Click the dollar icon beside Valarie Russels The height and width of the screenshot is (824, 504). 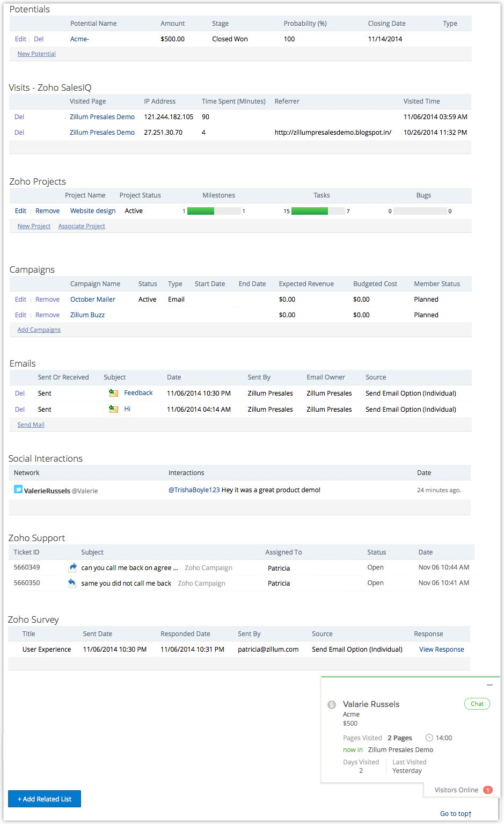332,705
